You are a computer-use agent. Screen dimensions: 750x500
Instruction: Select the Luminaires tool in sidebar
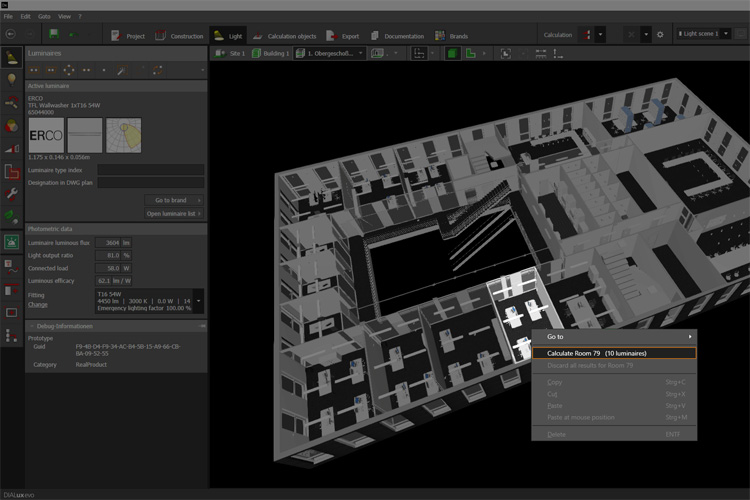pyautogui.click(x=12, y=56)
